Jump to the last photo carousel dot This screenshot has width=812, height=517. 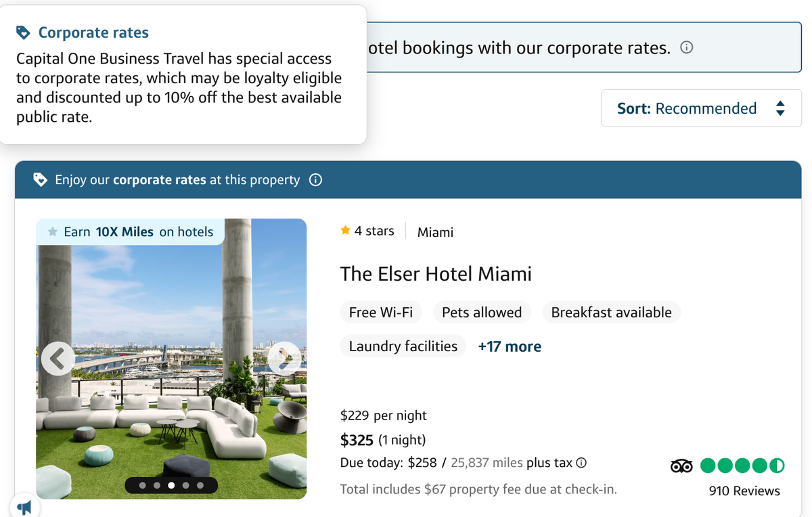[x=200, y=485]
